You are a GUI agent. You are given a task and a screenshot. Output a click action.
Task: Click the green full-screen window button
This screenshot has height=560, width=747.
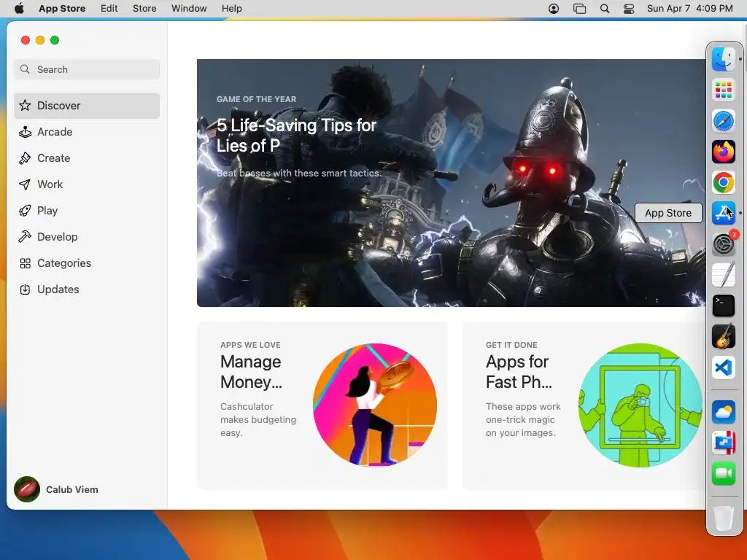click(55, 40)
